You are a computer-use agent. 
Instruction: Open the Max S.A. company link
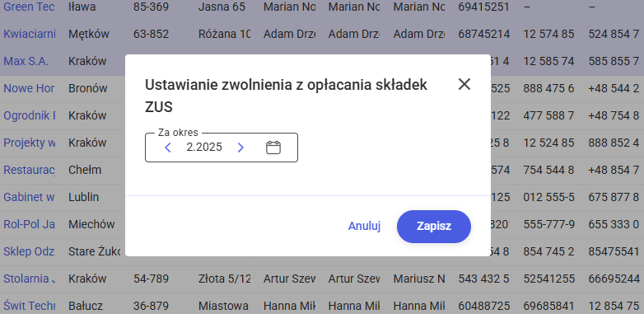(x=26, y=61)
